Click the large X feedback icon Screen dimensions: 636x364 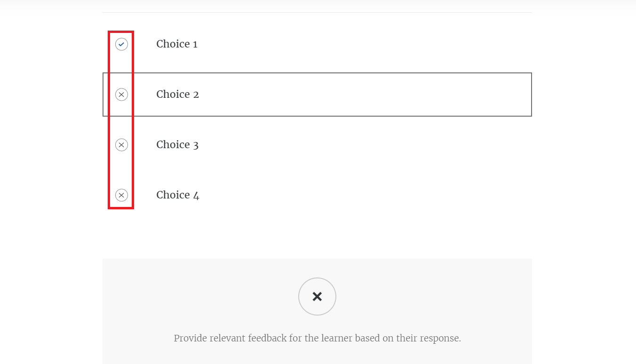point(317,296)
